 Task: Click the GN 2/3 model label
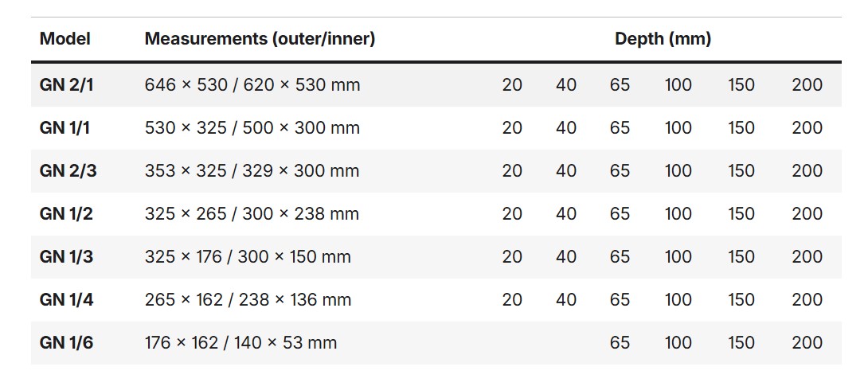tap(68, 170)
